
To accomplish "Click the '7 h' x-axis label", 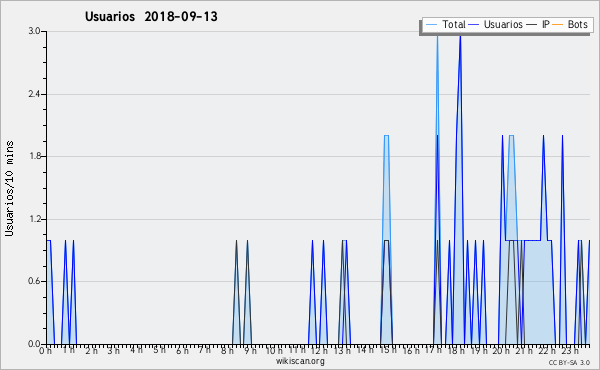I will (x=204, y=349).
